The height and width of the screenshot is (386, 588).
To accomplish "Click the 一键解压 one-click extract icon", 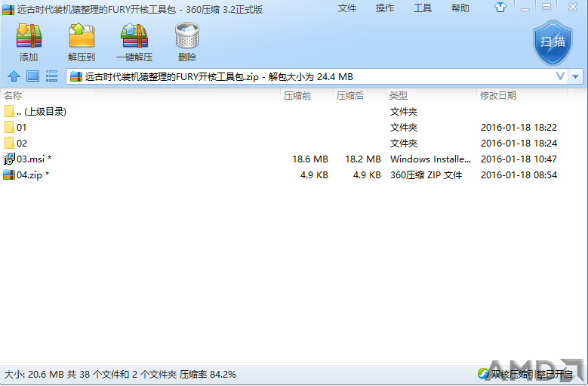I will 134,36.
